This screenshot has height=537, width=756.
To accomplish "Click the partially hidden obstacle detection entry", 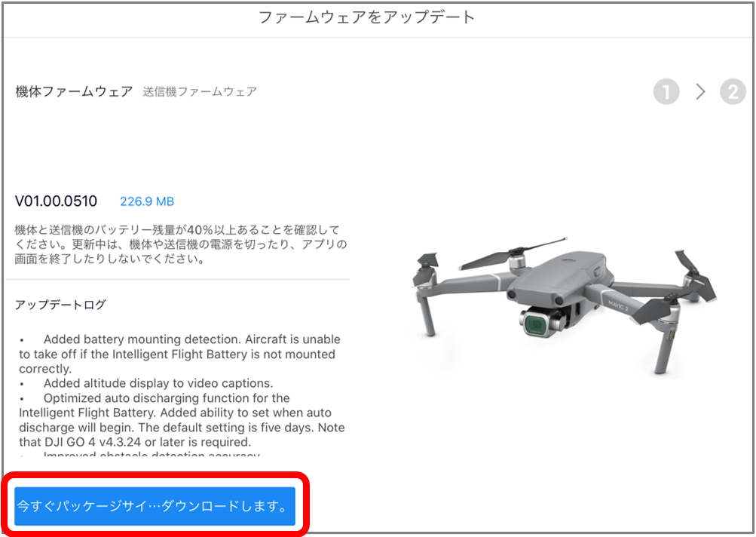I will coord(152,454).
